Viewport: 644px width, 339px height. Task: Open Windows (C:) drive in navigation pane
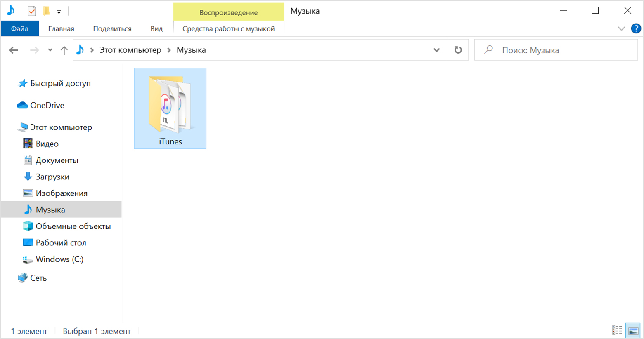[x=59, y=259]
